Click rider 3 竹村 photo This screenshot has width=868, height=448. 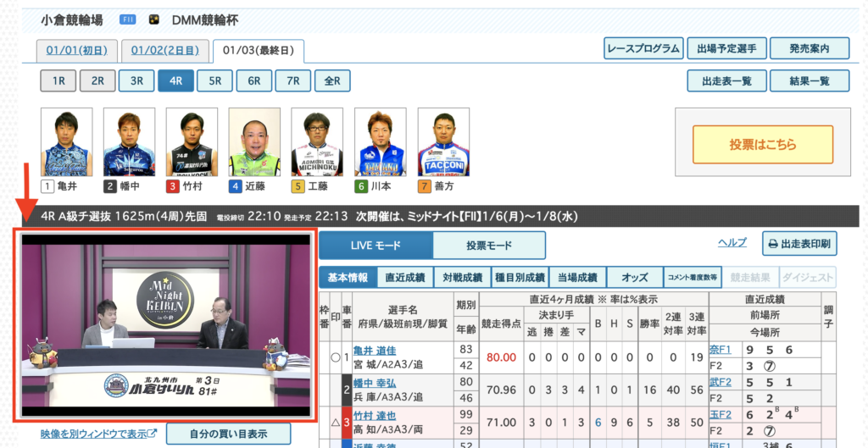click(192, 142)
